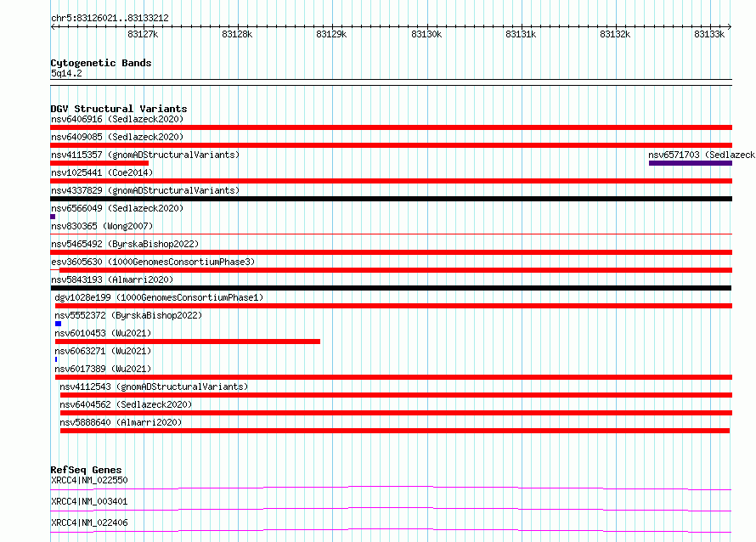Click the RefSeq Genes track title
Screen dimensions: 756x542
86,470
